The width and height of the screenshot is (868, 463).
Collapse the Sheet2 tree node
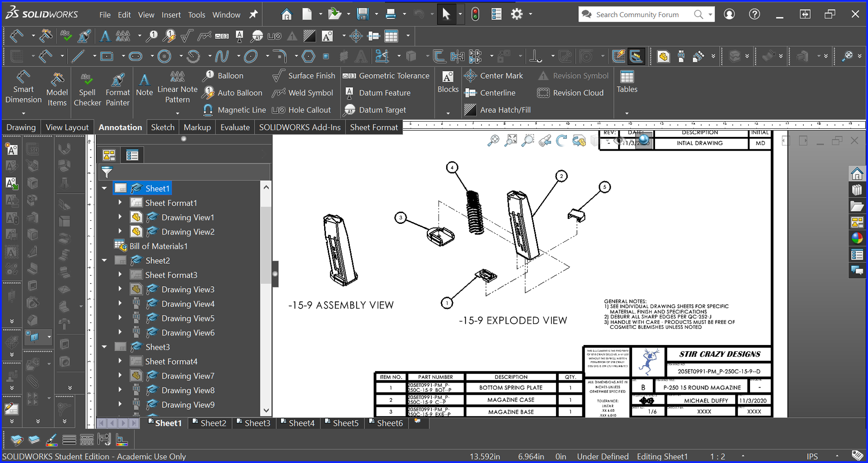(x=104, y=260)
